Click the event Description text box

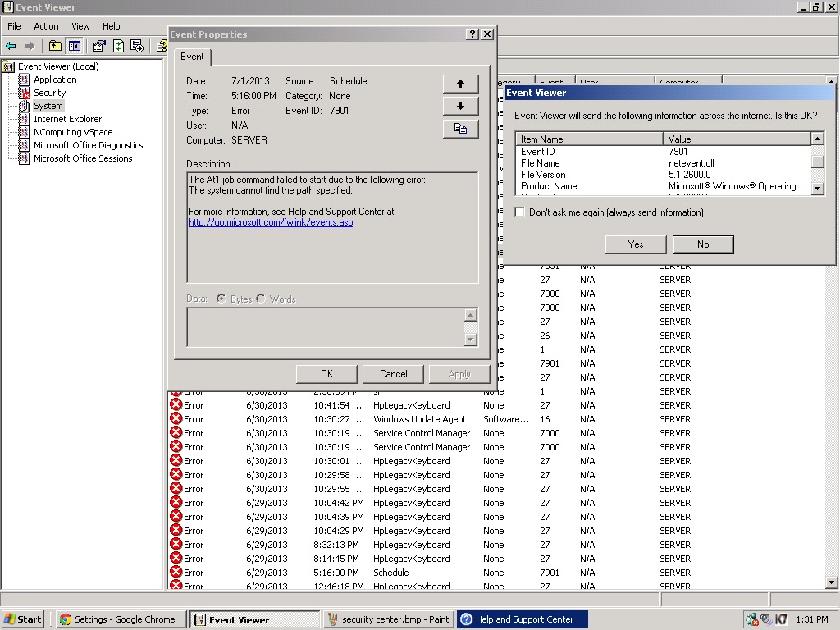point(332,228)
